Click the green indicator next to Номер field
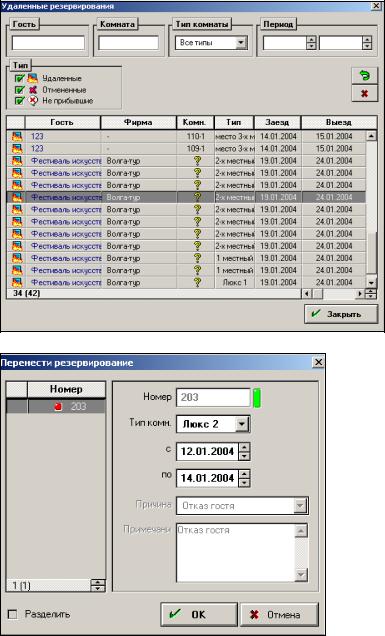Viewport: 385px width, 636px height. click(257, 398)
